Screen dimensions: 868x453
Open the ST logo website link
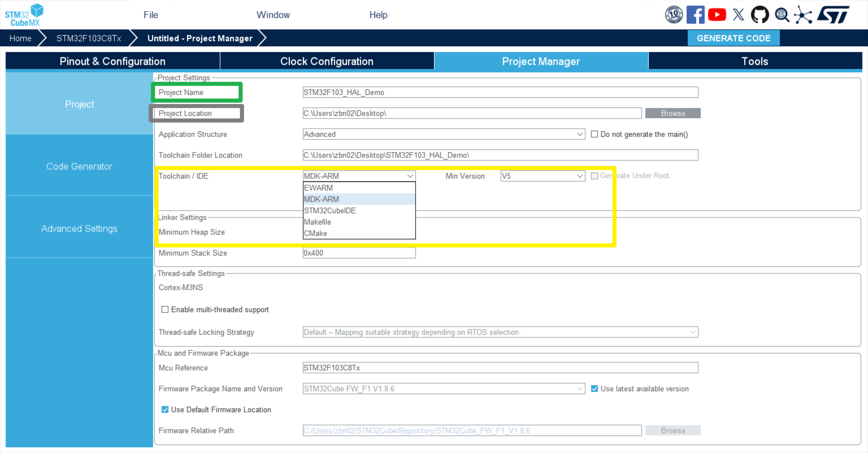833,15
